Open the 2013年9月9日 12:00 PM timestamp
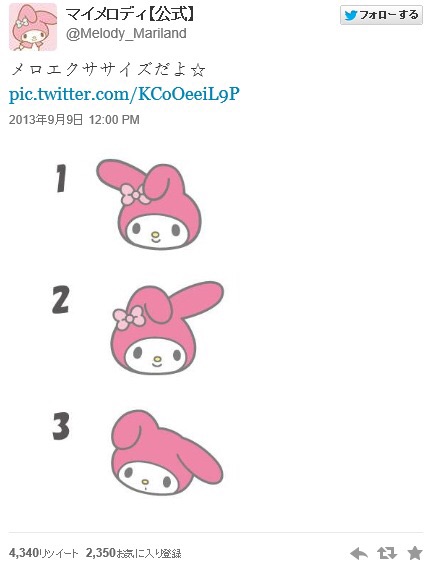The width and height of the screenshot is (430, 565). click(x=74, y=120)
